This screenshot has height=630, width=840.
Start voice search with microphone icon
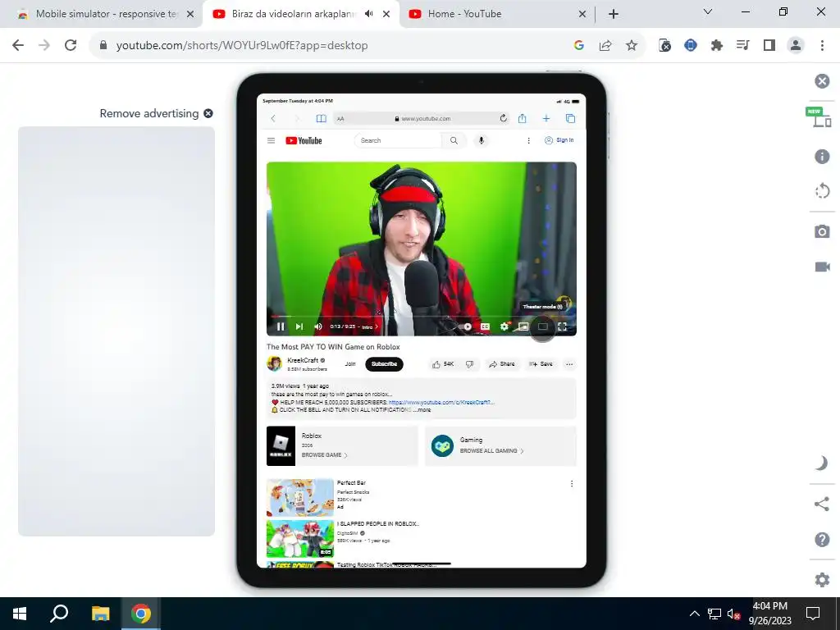tap(481, 140)
